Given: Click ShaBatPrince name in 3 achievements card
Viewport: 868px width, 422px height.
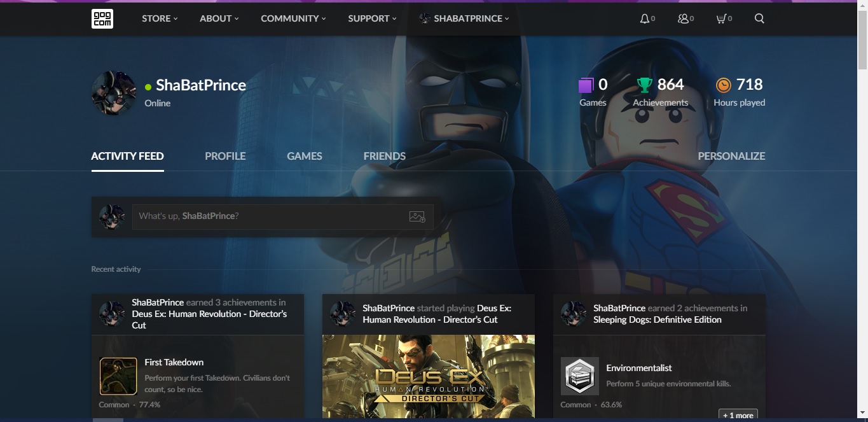Looking at the screenshot, I should [x=158, y=302].
